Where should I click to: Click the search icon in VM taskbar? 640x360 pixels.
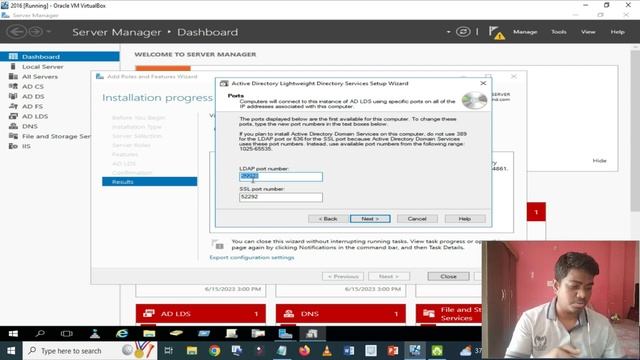pos(40,333)
